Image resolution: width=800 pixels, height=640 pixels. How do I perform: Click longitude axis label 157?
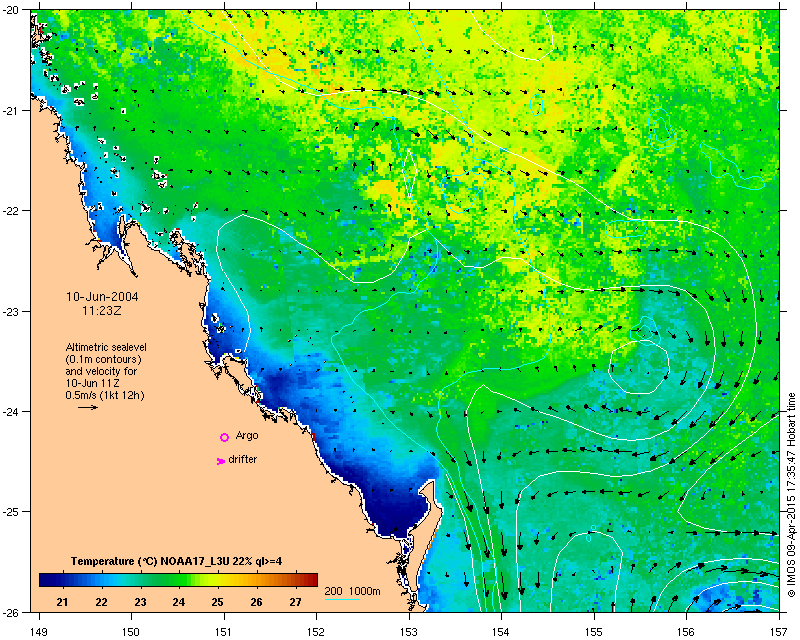[780, 632]
